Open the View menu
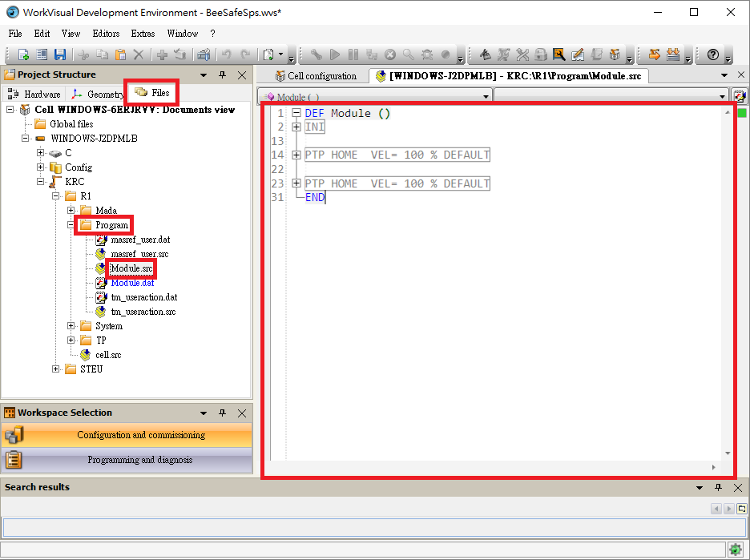The image size is (750, 560). (x=71, y=34)
